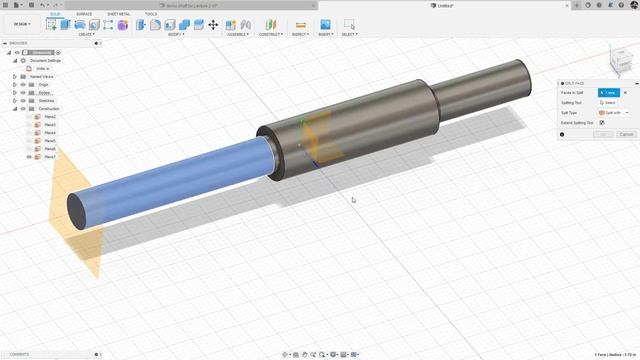Toggle Extend Splitting Tool checkbox

tap(602, 122)
